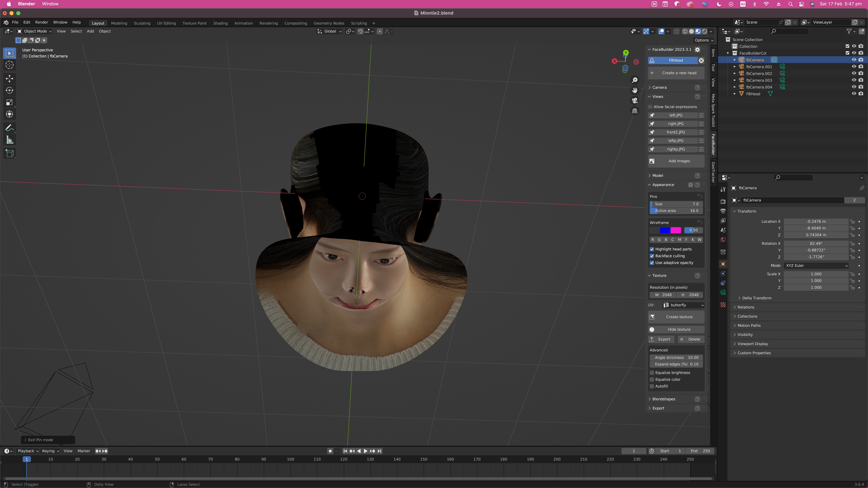Click the magenta wireframe color swatch
The width and height of the screenshot is (868, 488).
point(676,230)
